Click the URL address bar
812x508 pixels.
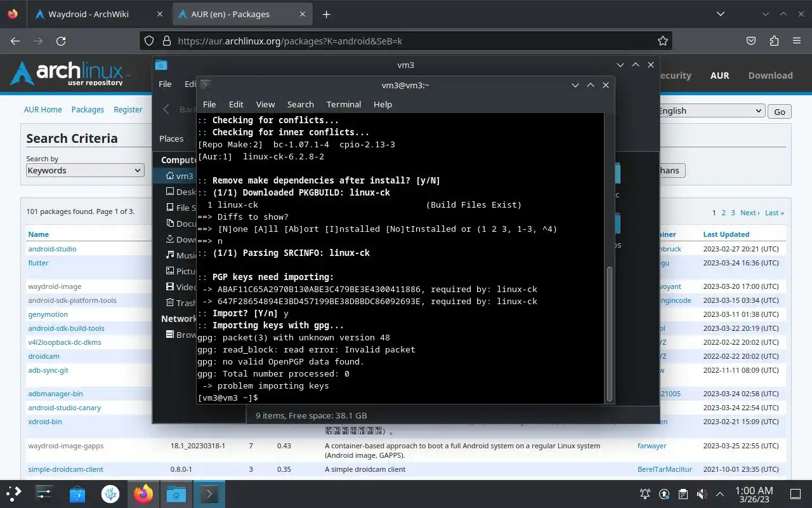click(406, 41)
